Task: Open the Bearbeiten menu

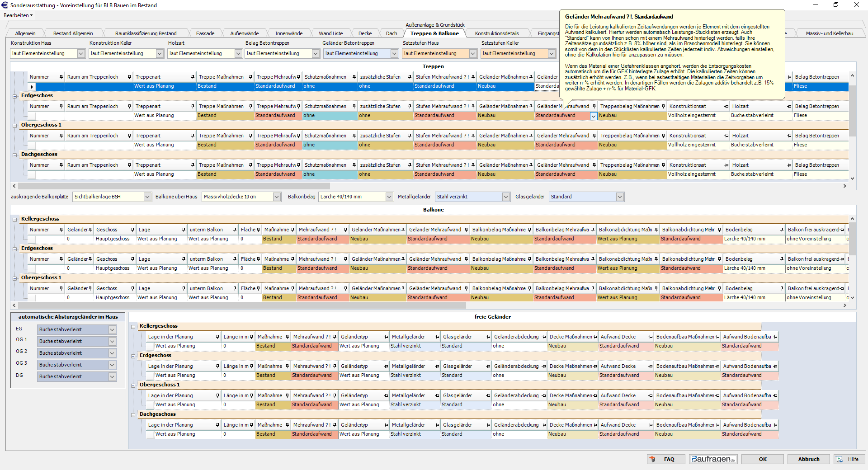Action: (18, 15)
